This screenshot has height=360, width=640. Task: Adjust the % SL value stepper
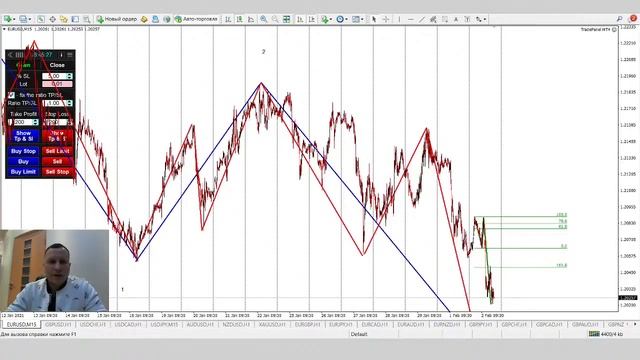point(70,76)
